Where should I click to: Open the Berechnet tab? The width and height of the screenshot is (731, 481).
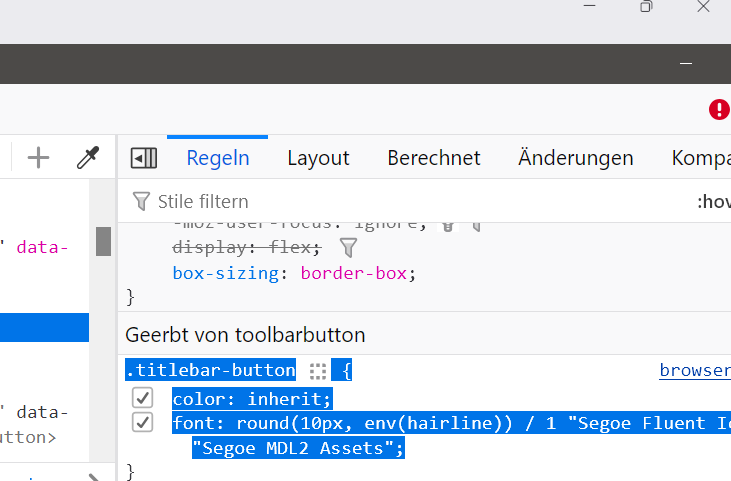(434, 158)
